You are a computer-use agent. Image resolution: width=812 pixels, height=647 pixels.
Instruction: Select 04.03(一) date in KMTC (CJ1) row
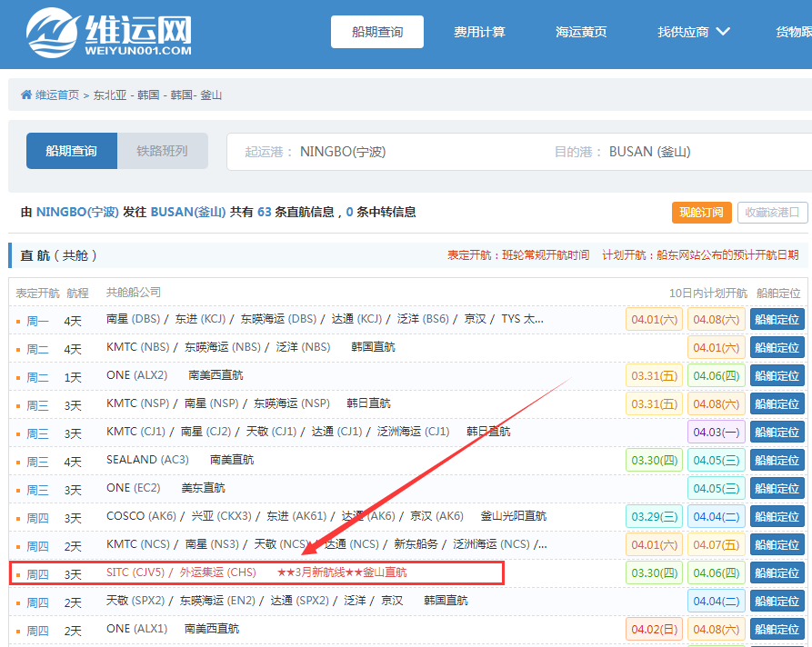tap(717, 433)
